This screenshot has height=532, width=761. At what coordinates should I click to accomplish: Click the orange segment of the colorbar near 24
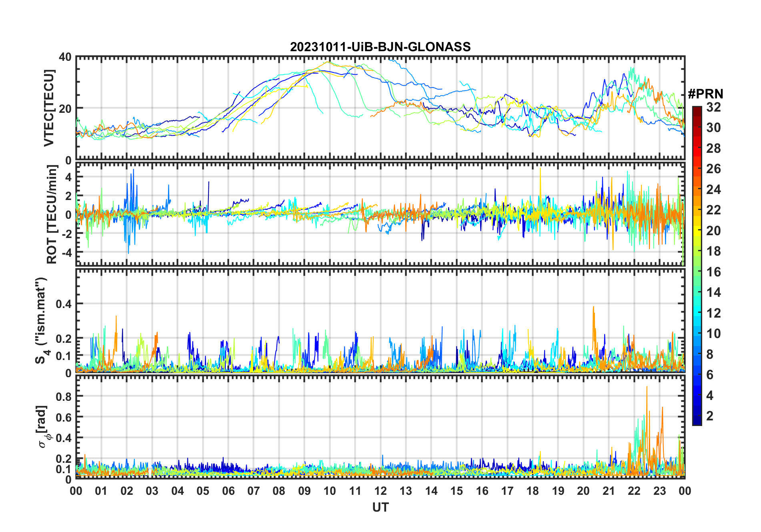point(697,190)
